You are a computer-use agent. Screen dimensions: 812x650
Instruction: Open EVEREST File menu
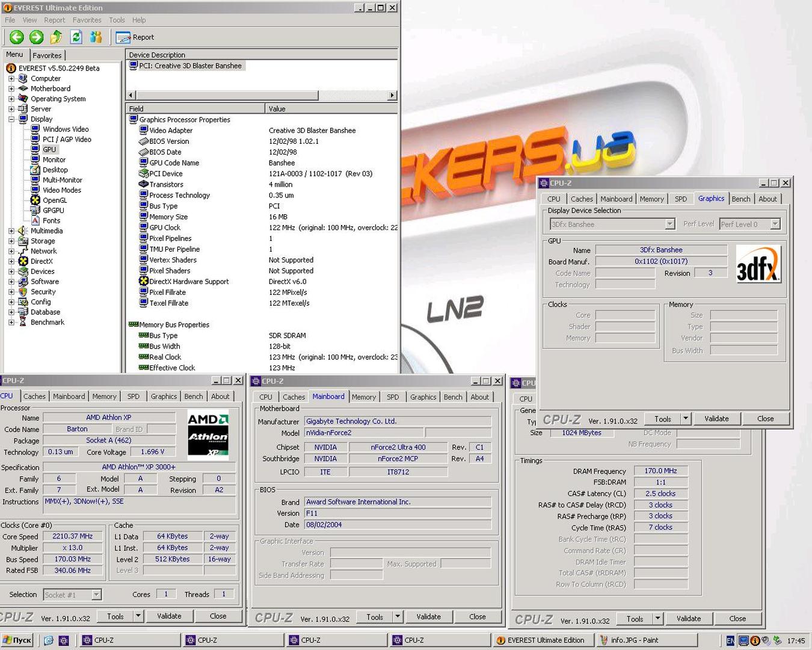point(10,20)
